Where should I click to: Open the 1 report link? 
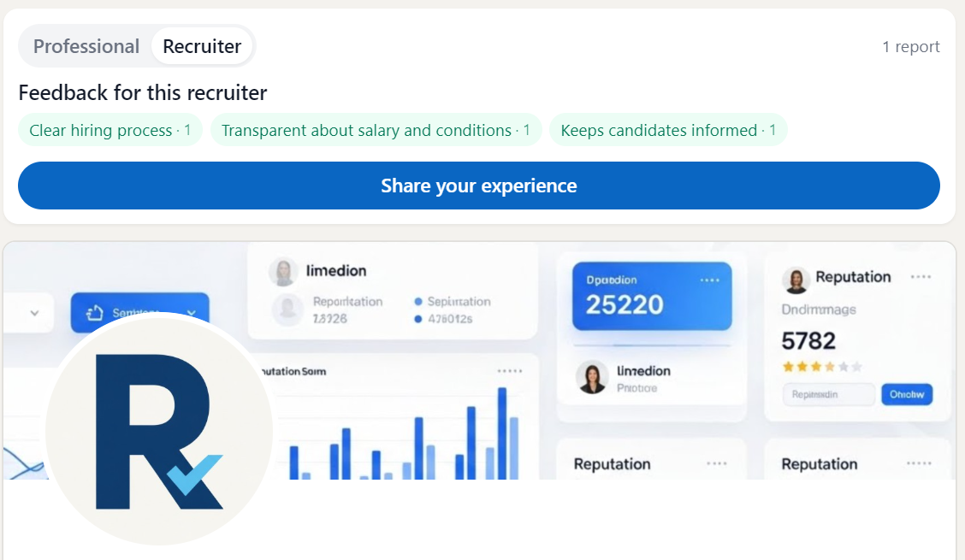(x=910, y=47)
